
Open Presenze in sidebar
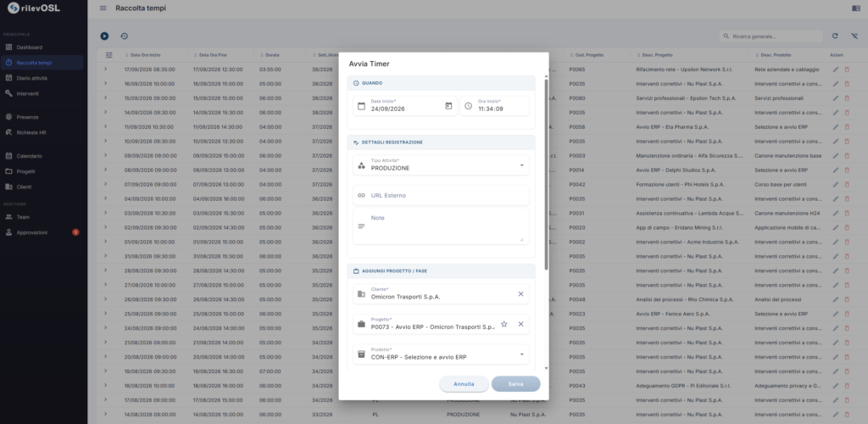point(42,117)
